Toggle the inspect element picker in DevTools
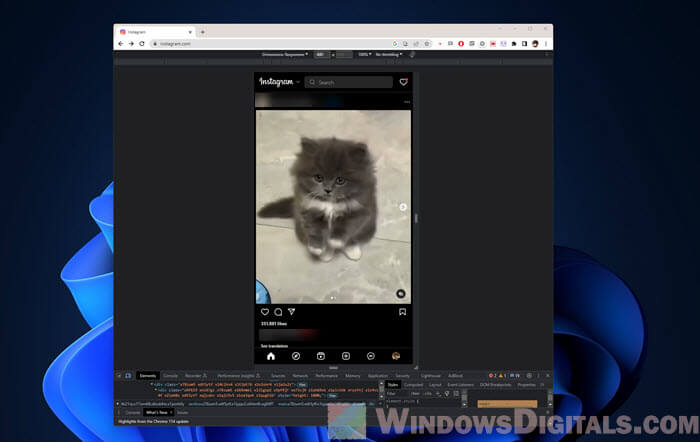 (118, 375)
